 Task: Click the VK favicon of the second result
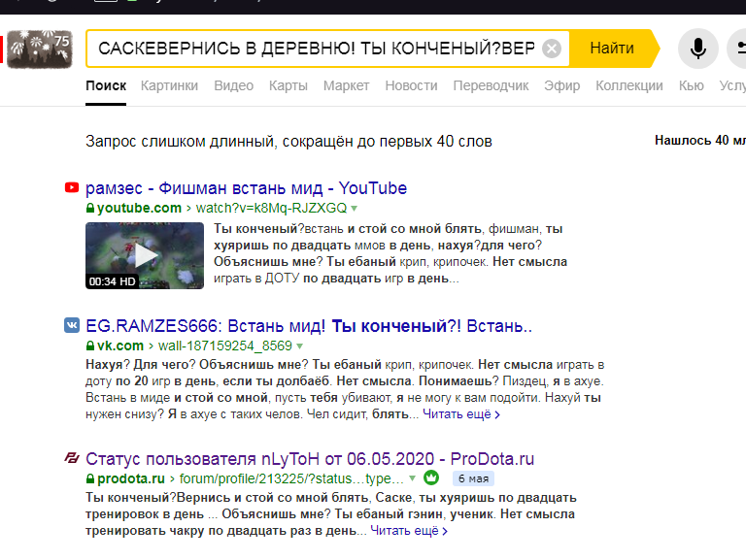click(72, 325)
